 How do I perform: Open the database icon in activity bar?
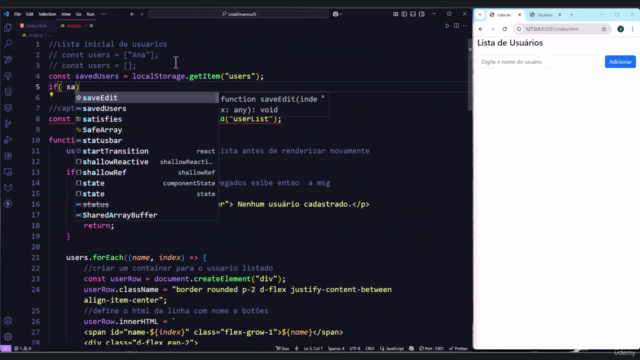(8, 92)
